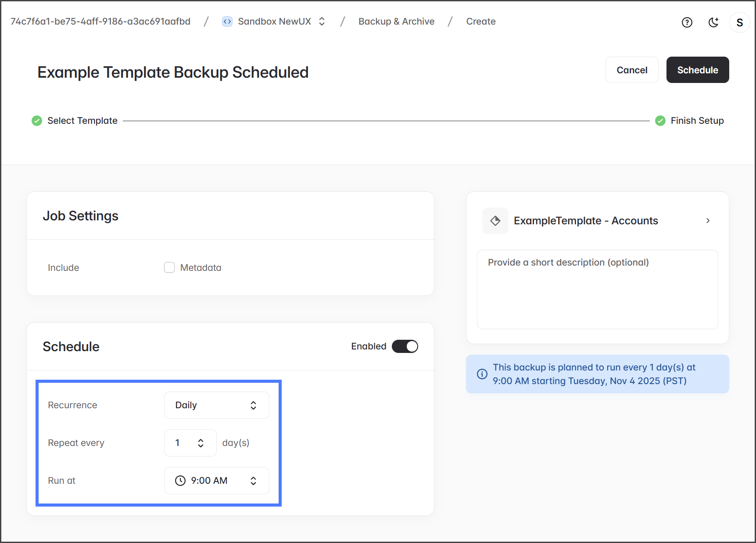This screenshot has width=756, height=543.
Task: Toggle dark mode moon icon
Action: pyautogui.click(x=713, y=22)
